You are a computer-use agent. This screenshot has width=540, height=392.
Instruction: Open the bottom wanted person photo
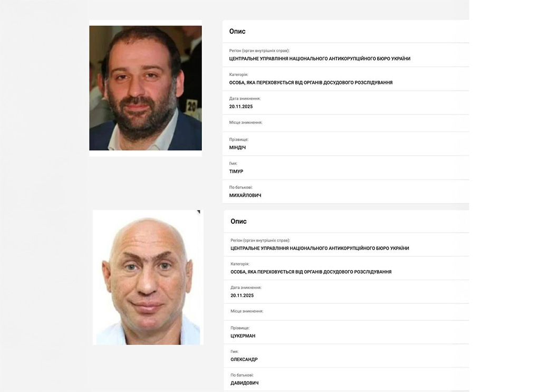point(148,278)
